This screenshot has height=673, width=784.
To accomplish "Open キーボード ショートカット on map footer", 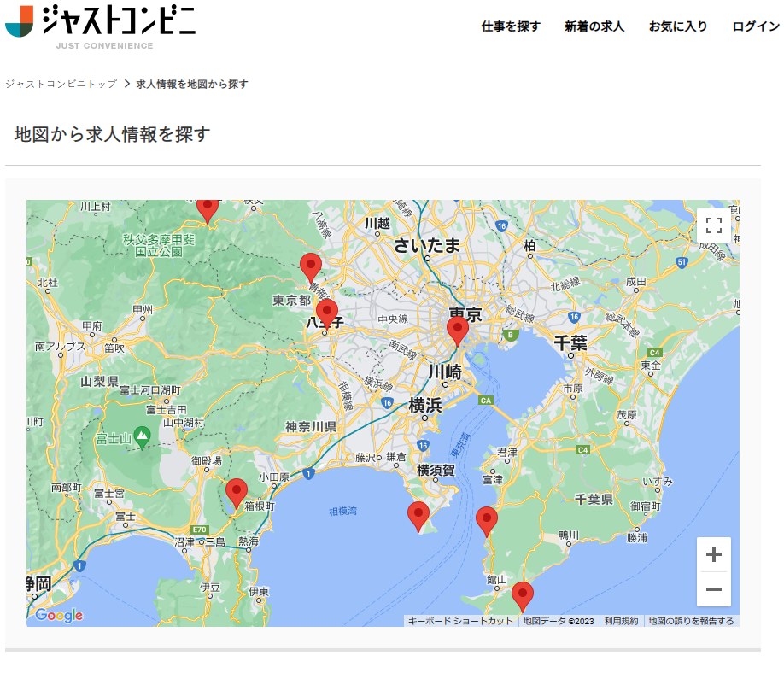I will tap(460, 621).
